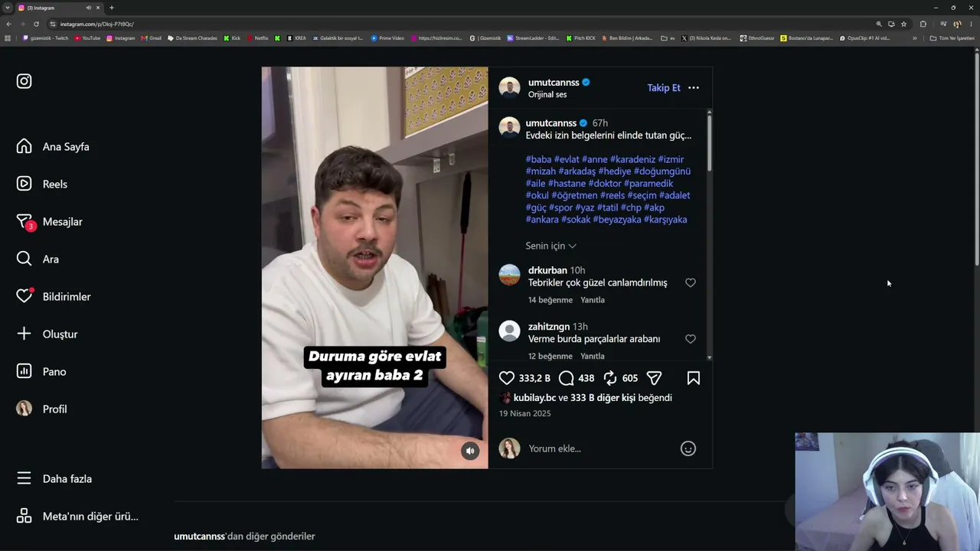Mute the Instagram tab audio icon

89,8
